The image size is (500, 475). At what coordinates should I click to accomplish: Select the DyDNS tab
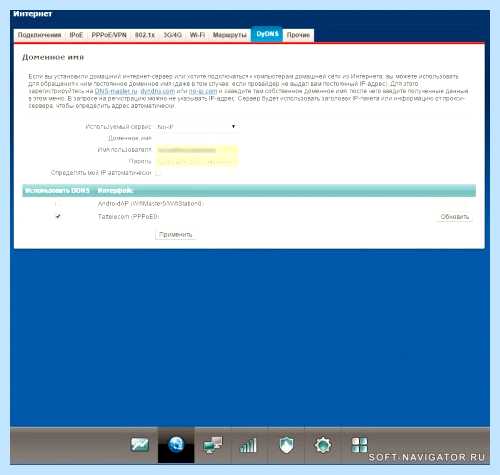coord(267,34)
